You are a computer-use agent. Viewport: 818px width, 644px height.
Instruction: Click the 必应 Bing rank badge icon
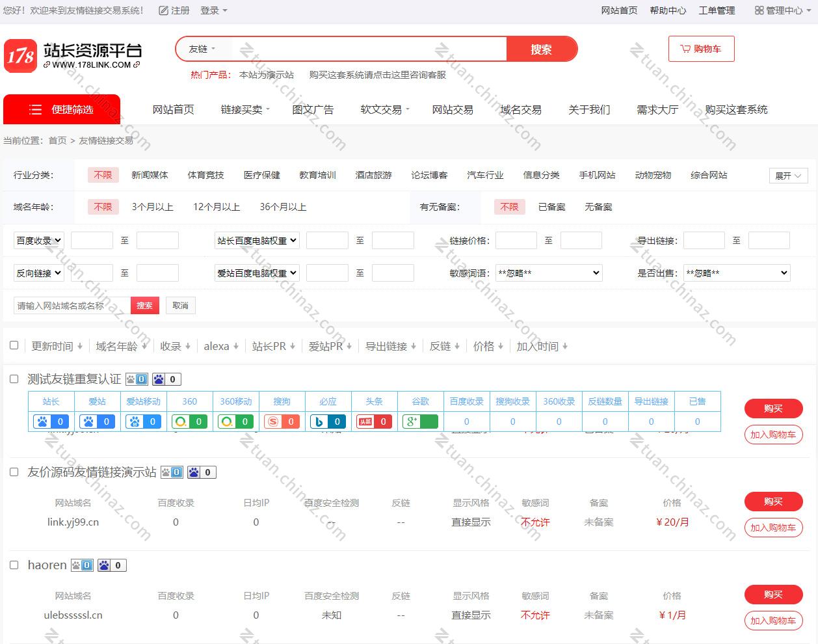click(328, 422)
